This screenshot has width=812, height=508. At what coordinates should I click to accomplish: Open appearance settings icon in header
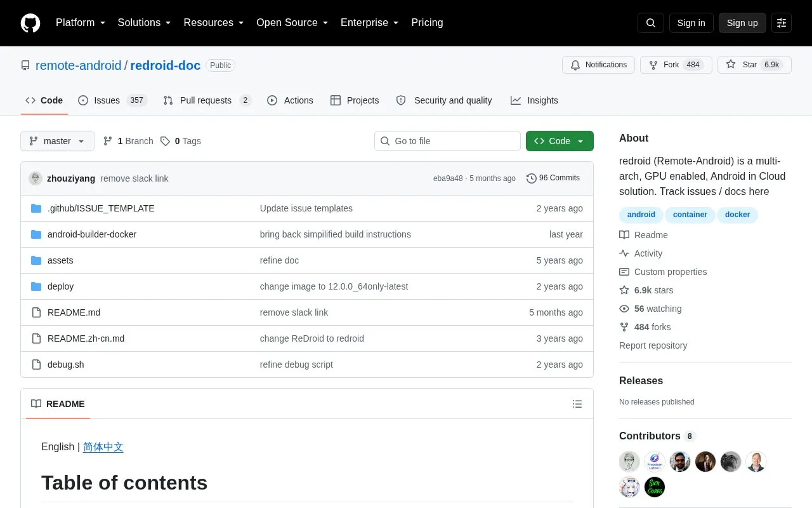point(782,23)
